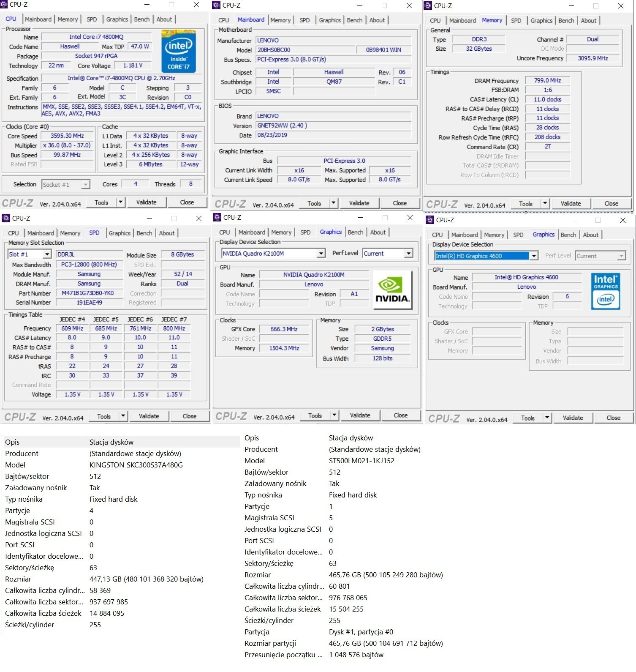Screen dimensions: 636x672
Task: Click BIOS version GNET92WW (2.40) value
Action: 334,126
